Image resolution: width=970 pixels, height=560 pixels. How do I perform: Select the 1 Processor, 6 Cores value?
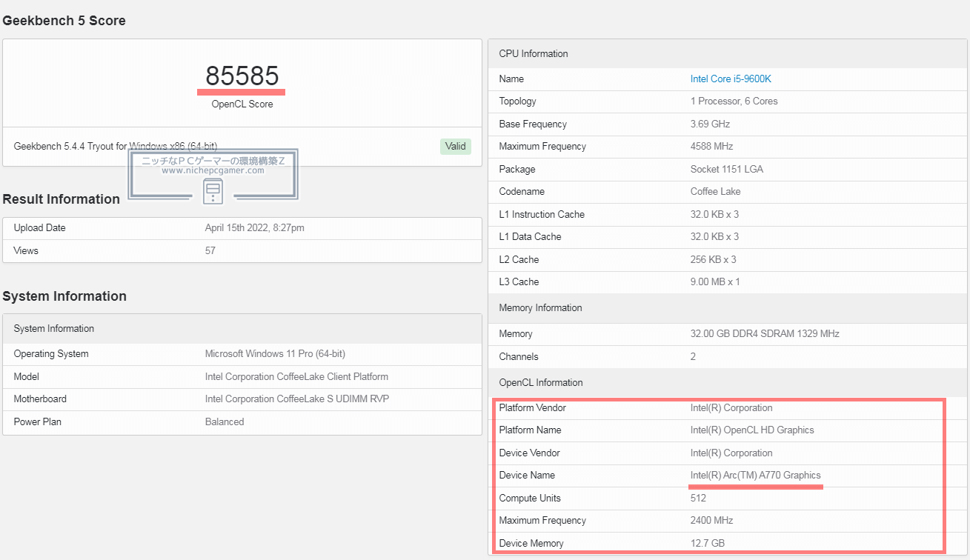pos(734,101)
